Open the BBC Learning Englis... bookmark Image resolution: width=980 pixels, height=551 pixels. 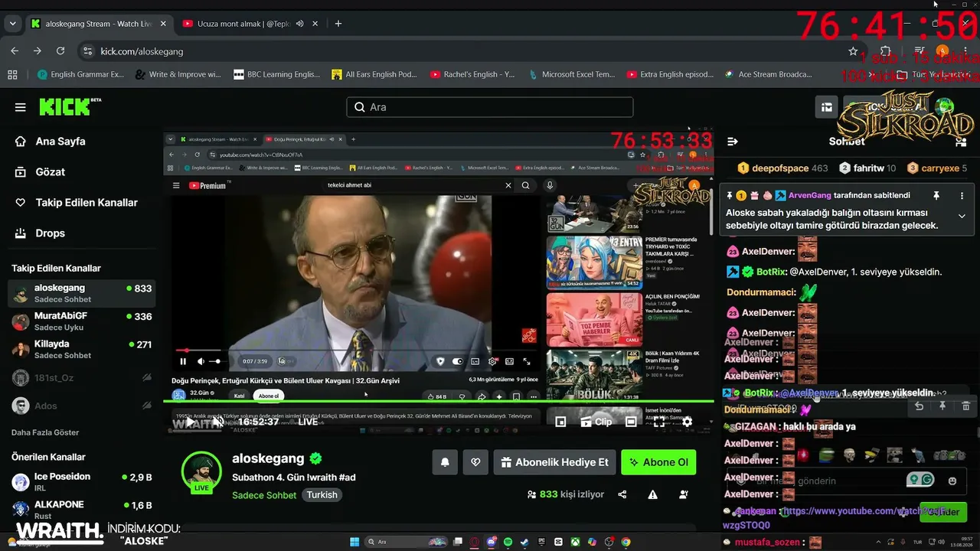[x=277, y=74]
